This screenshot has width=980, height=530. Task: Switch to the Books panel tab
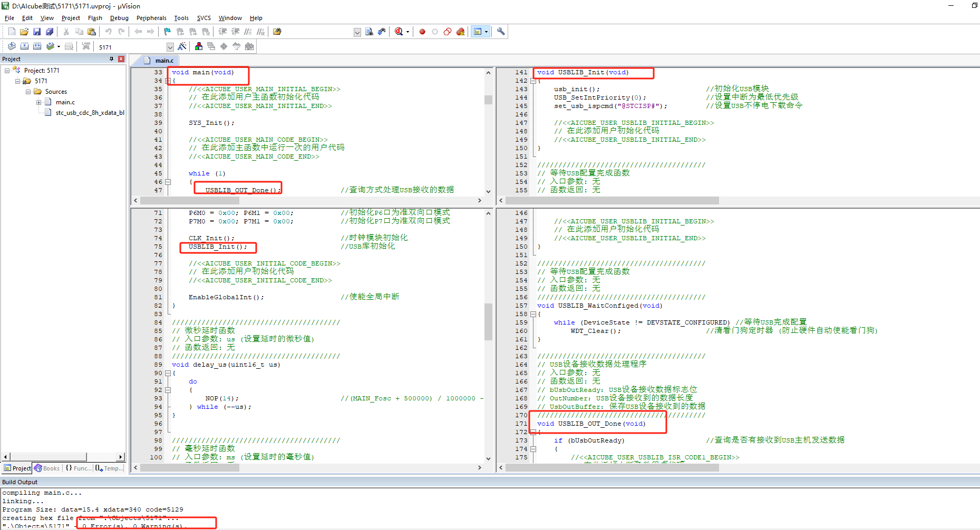point(47,468)
